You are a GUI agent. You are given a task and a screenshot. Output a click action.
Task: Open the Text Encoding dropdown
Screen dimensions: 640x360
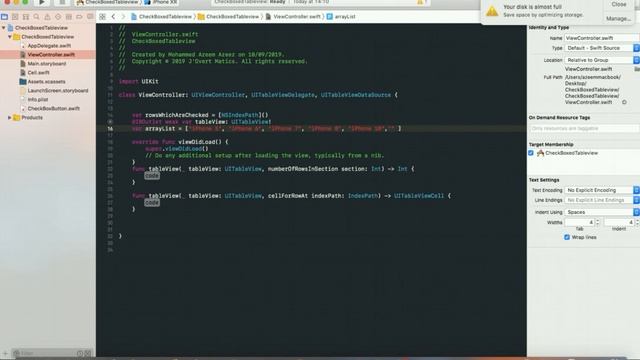point(602,190)
